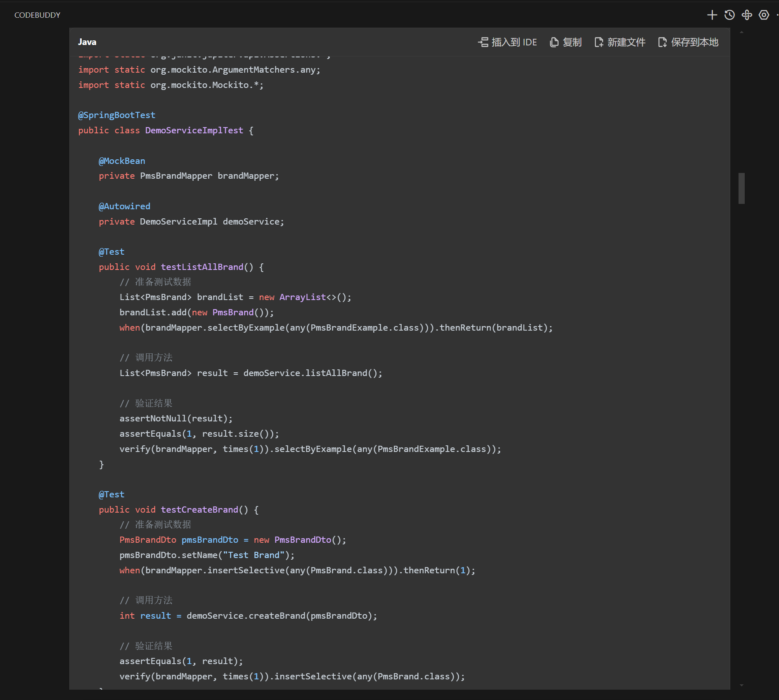
Task: Click the DemoServiceImplTest class name
Action: click(194, 130)
